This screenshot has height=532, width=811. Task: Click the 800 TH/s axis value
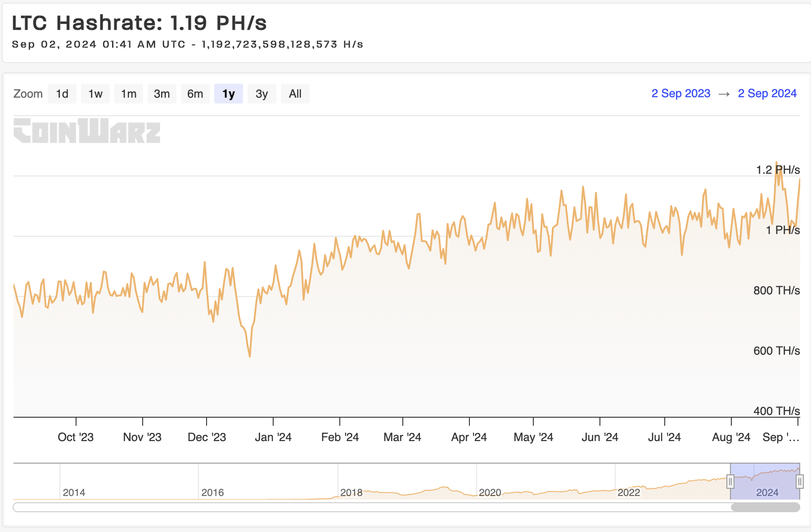click(776, 290)
